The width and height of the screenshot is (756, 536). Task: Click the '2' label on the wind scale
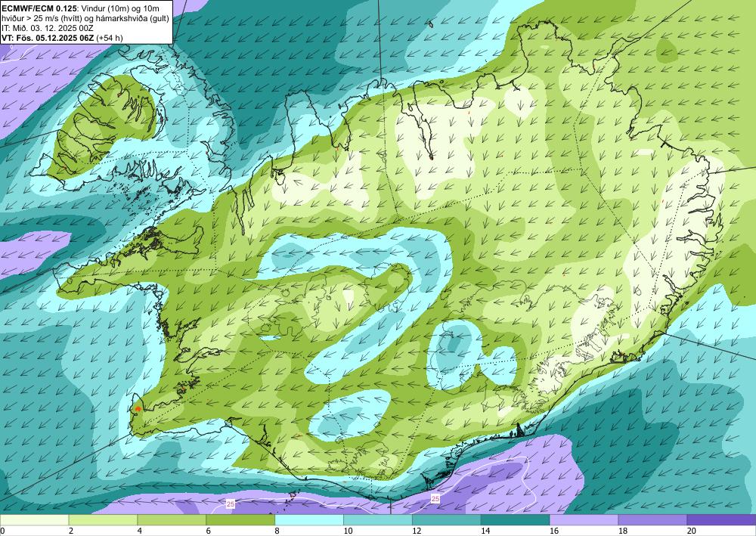pos(71,531)
